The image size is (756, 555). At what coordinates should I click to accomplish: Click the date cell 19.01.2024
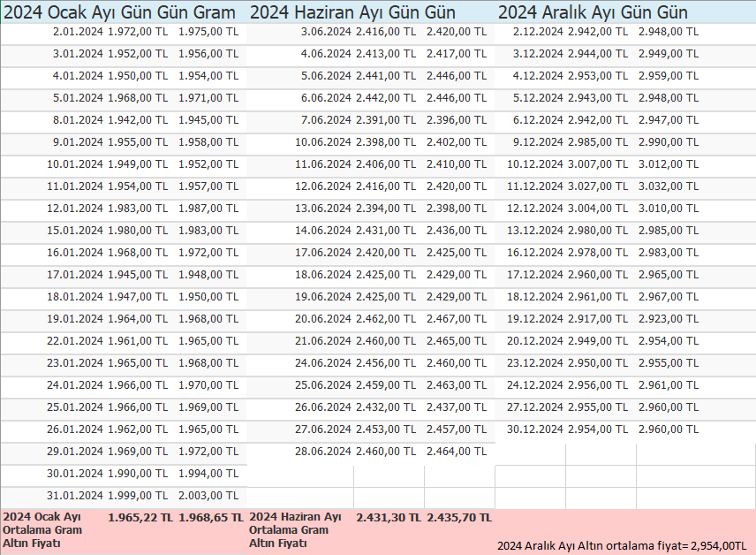[75, 319]
